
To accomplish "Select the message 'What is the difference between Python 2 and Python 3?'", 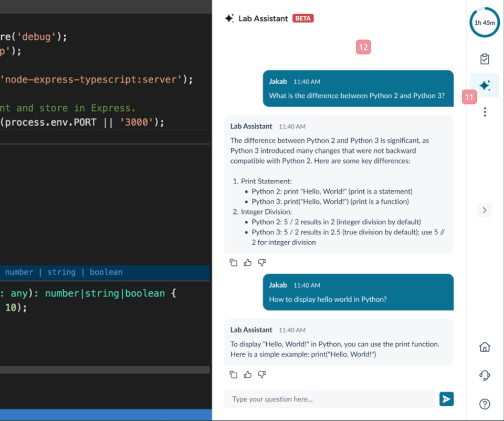I will [357, 96].
